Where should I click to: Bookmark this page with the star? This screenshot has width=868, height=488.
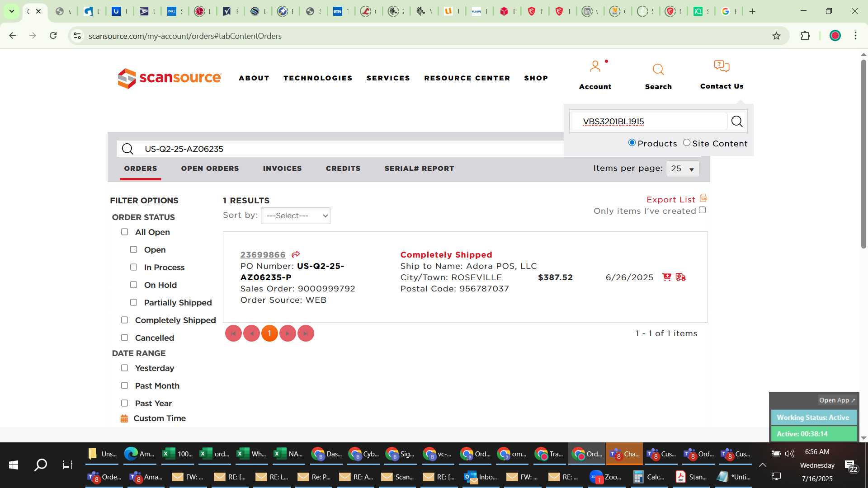[776, 36]
